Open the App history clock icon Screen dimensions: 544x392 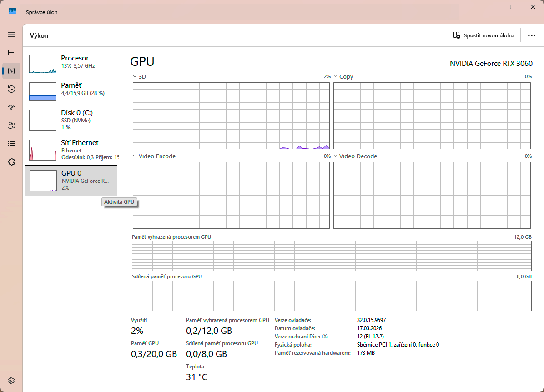tap(11, 89)
